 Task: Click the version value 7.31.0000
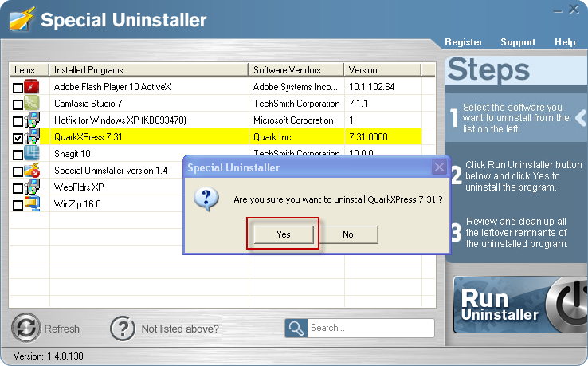[x=368, y=137]
